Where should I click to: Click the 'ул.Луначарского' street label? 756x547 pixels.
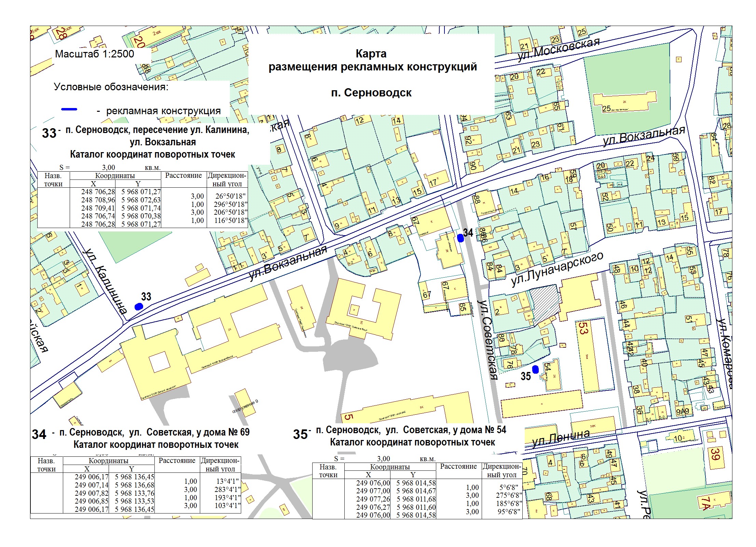(557, 269)
